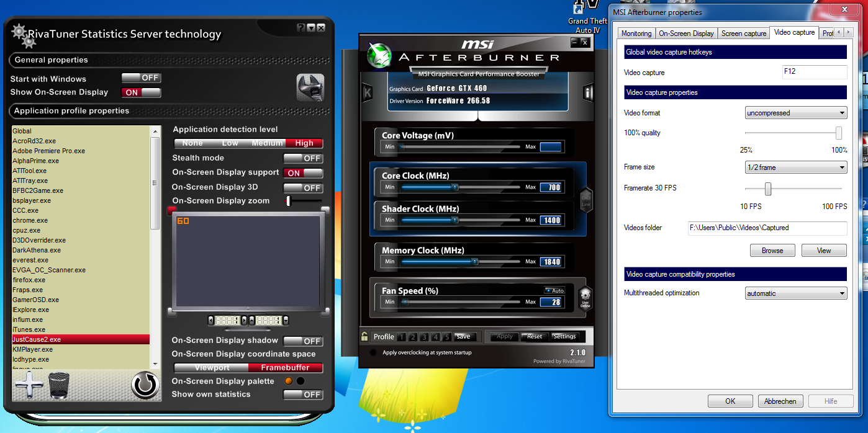This screenshot has height=433, width=868.
Task: Click the OSD preview top-left corner handle
Action: pyautogui.click(x=171, y=210)
